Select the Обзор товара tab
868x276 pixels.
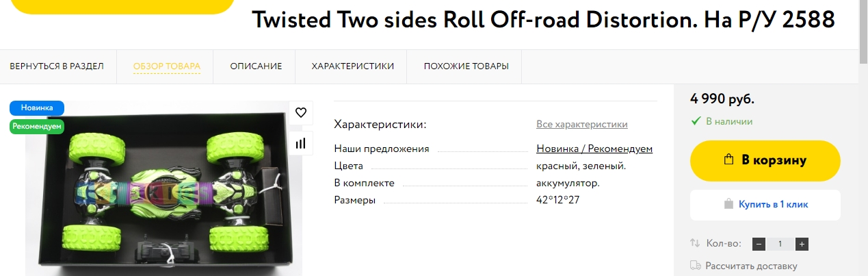[x=167, y=66]
